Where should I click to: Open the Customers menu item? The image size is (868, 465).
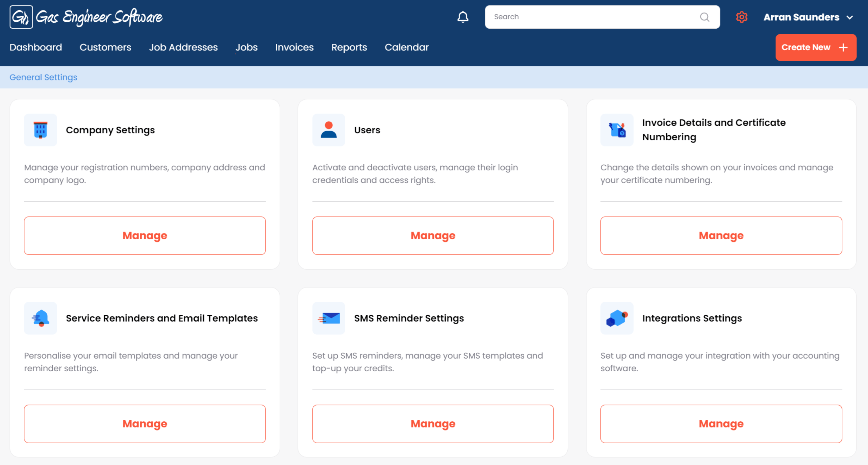pos(105,47)
